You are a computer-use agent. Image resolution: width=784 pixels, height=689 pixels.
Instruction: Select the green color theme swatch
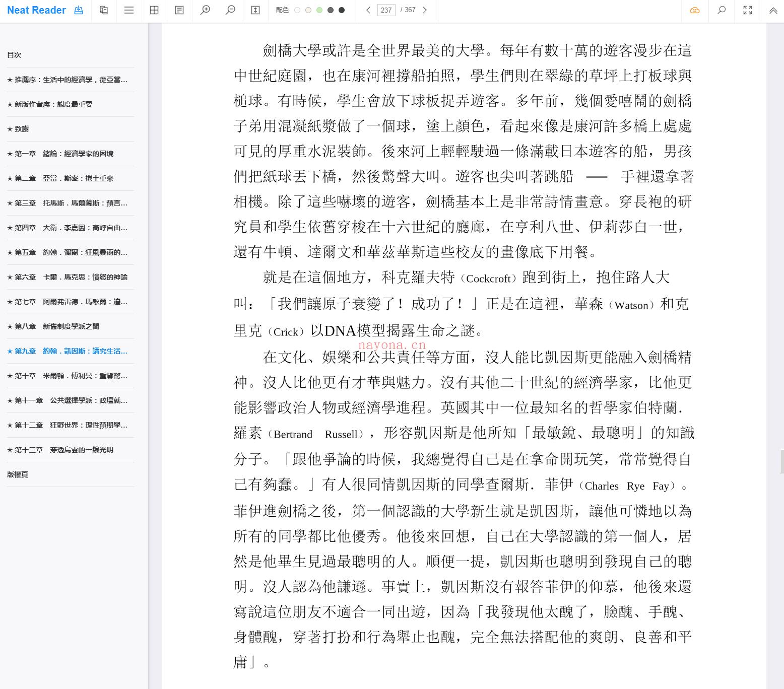(x=319, y=10)
